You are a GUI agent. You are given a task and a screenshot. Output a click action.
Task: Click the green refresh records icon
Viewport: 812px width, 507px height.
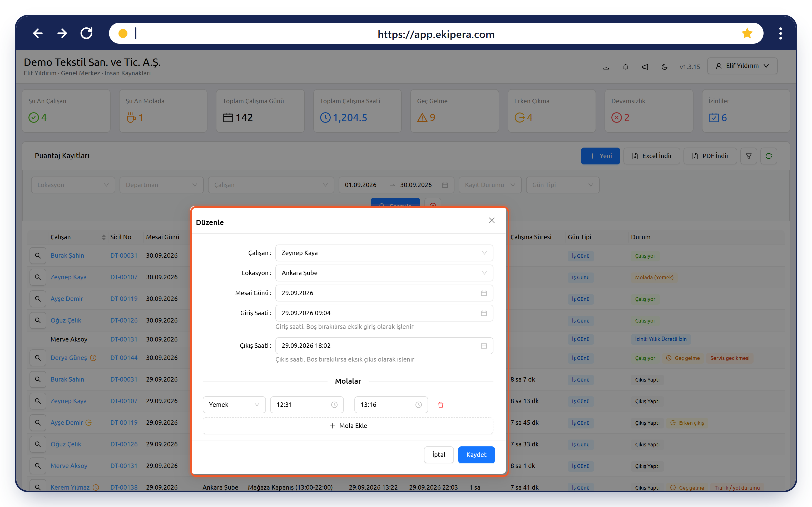click(769, 156)
